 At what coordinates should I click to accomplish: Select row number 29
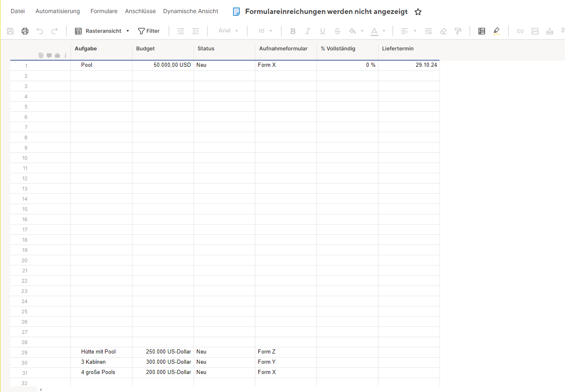click(x=25, y=352)
